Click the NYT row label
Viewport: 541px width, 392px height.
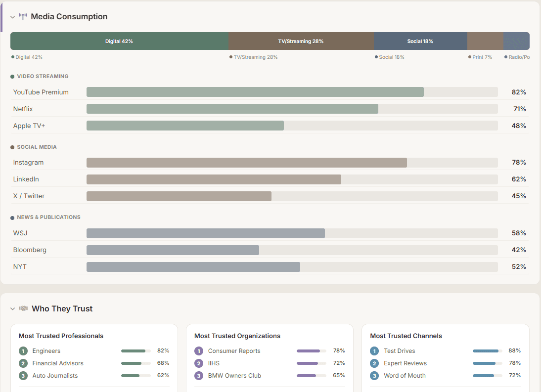pyautogui.click(x=20, y=267)
